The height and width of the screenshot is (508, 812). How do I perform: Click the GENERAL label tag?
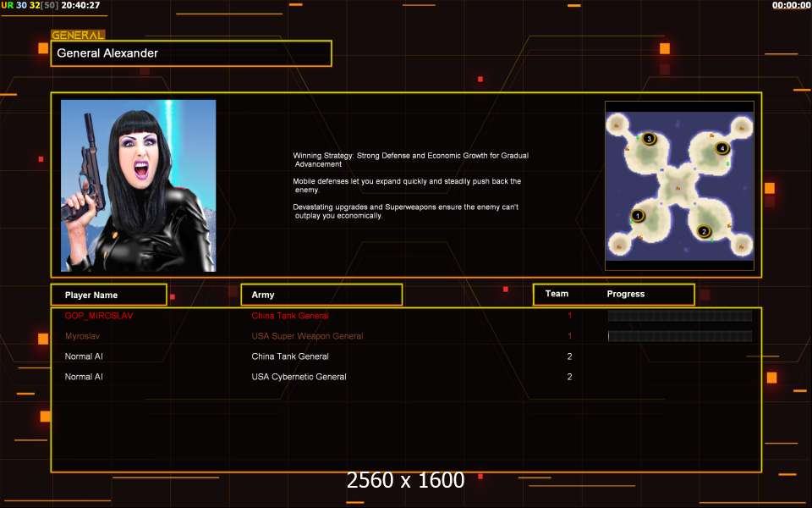[78, 35]
